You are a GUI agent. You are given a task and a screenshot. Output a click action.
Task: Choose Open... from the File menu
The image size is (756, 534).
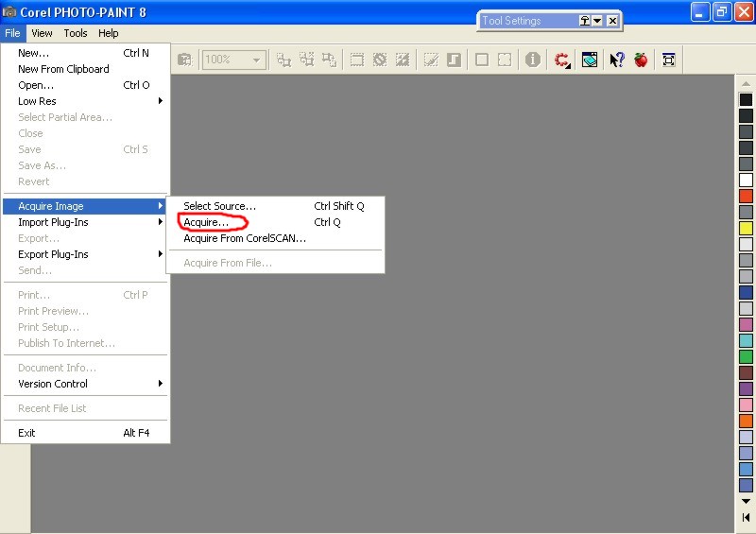click(x=85, y=85)
